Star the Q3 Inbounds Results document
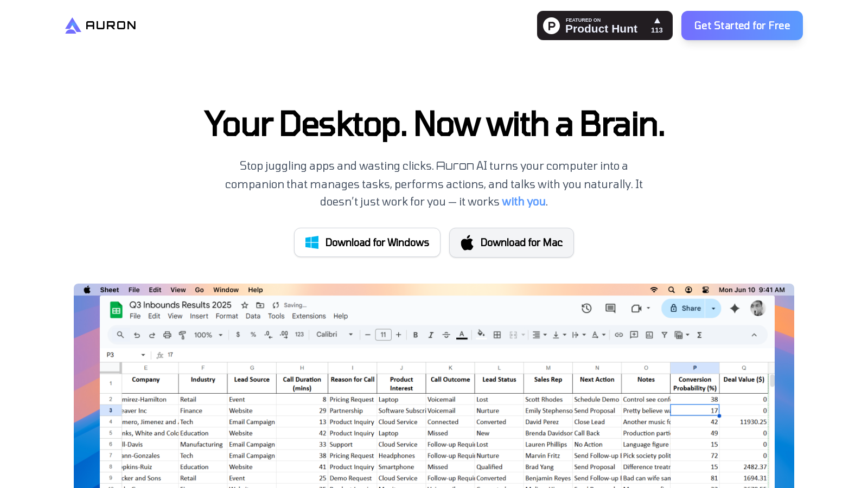Screen dimensions: 868x488 [x=245, y=305]
